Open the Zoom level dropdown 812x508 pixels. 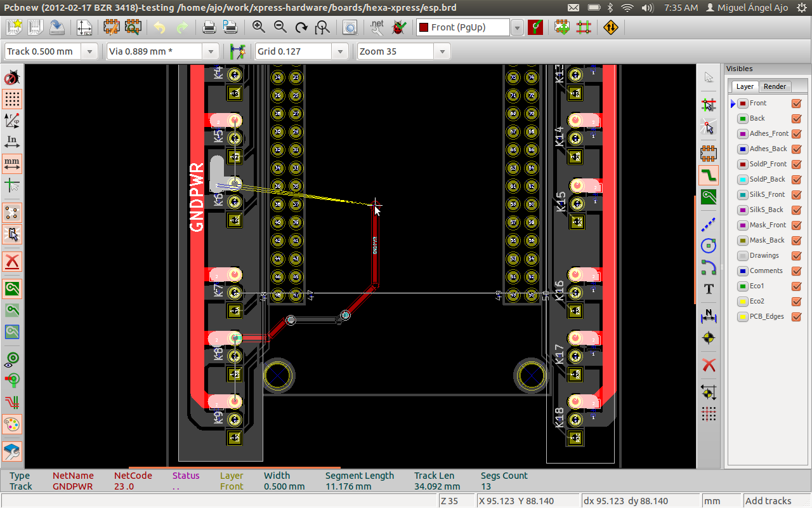(442, 51)
